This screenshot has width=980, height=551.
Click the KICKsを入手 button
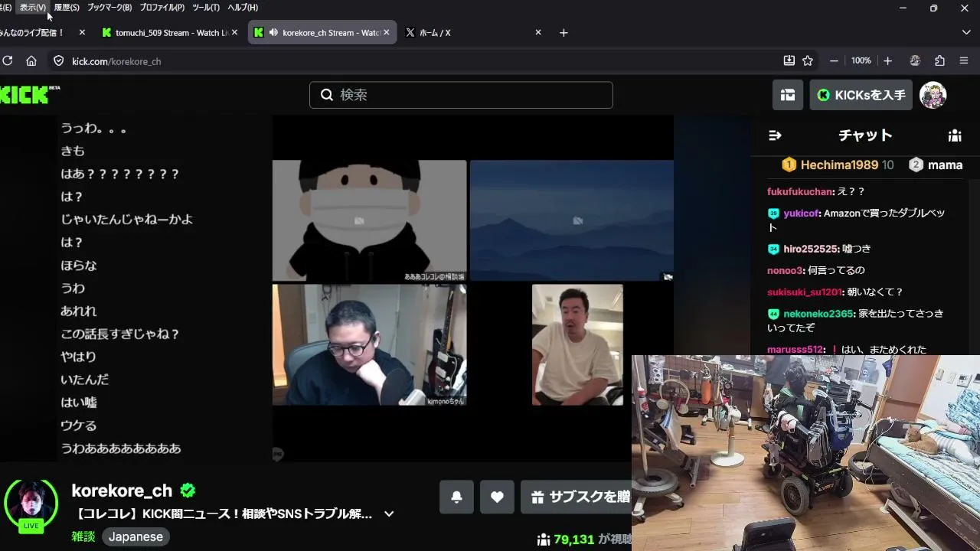pyautogui.click(x=861, y=95)
